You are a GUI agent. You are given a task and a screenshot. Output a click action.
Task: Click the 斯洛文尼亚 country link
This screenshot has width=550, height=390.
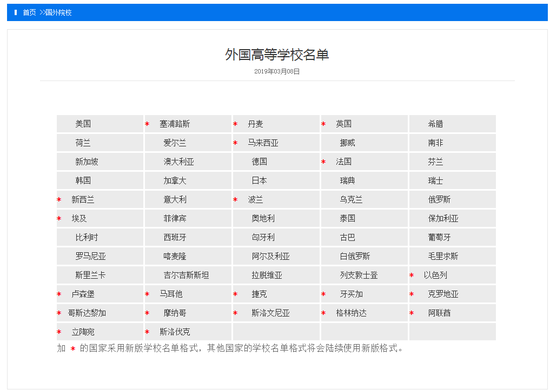[270, 313]
